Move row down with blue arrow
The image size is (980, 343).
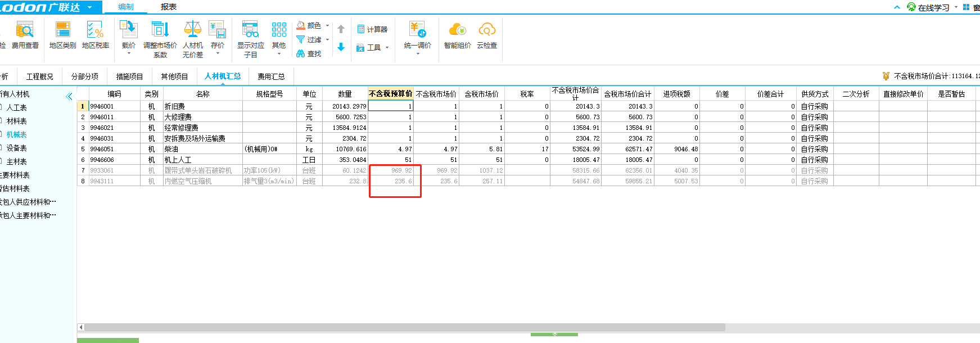point(341,47)
